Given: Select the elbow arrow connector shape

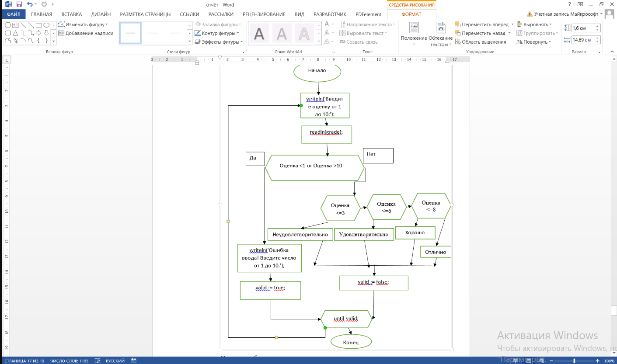Looking at the screenshot, I should click(31, 33).
